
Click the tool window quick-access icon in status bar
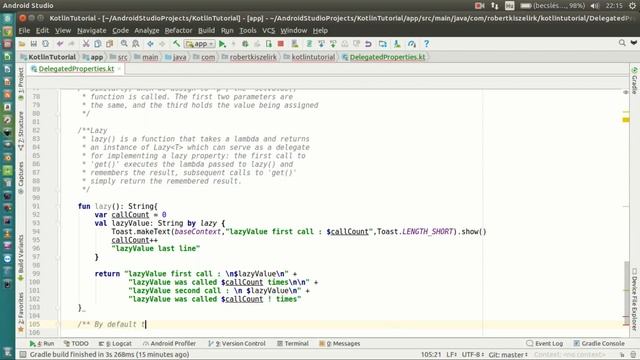coord(23,354)
